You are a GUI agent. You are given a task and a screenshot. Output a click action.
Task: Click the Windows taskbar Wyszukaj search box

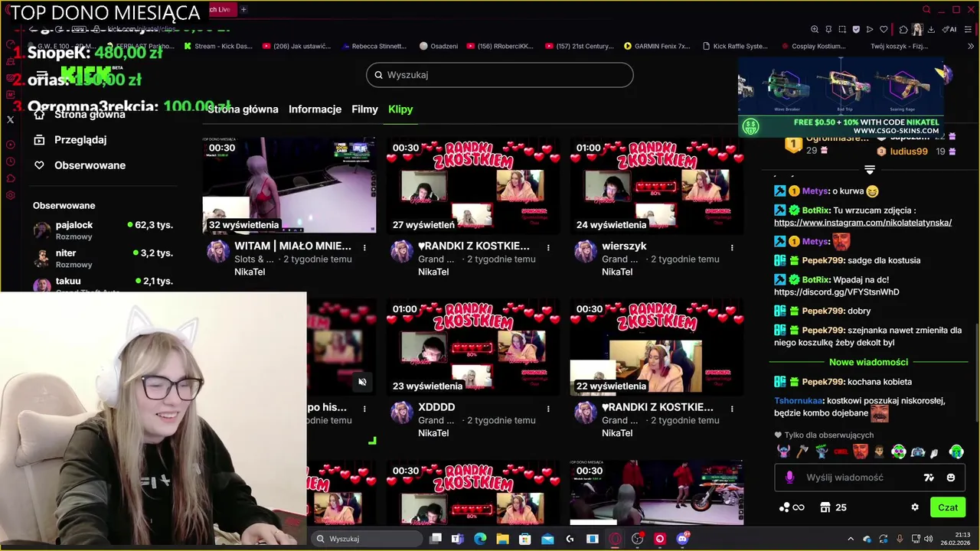[x=365, y=539]
